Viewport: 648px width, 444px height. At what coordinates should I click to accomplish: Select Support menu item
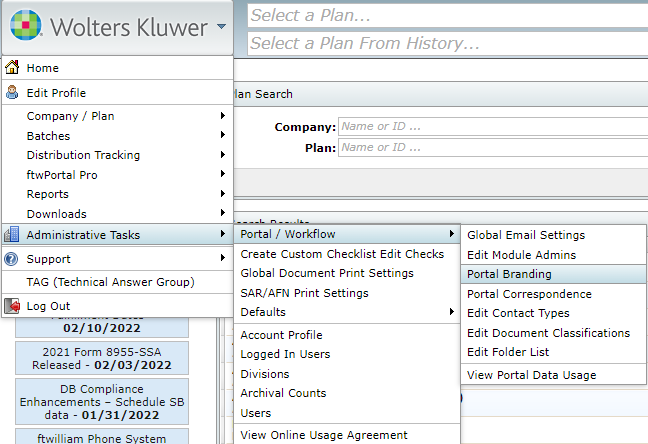coord(117,259)
